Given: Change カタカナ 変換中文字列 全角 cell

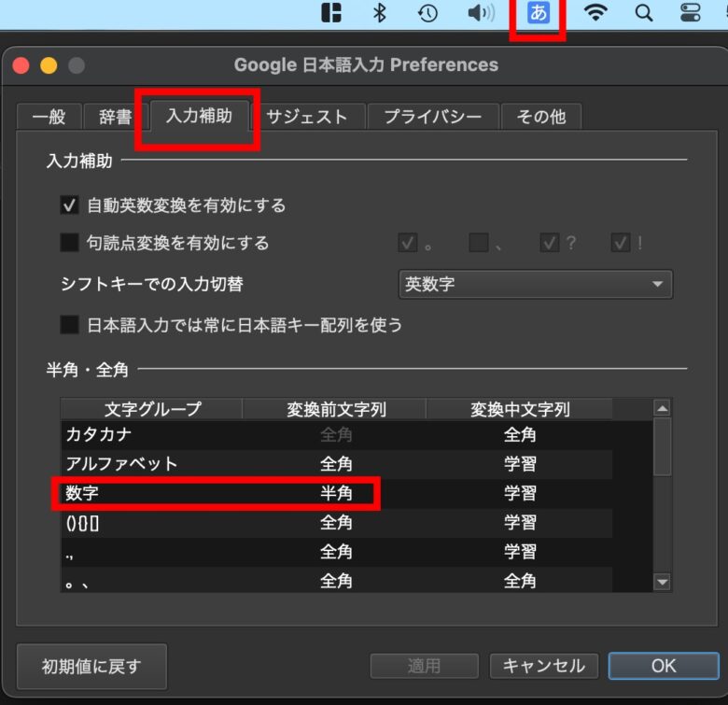Looking at the screenshot, I should point(520,434).
